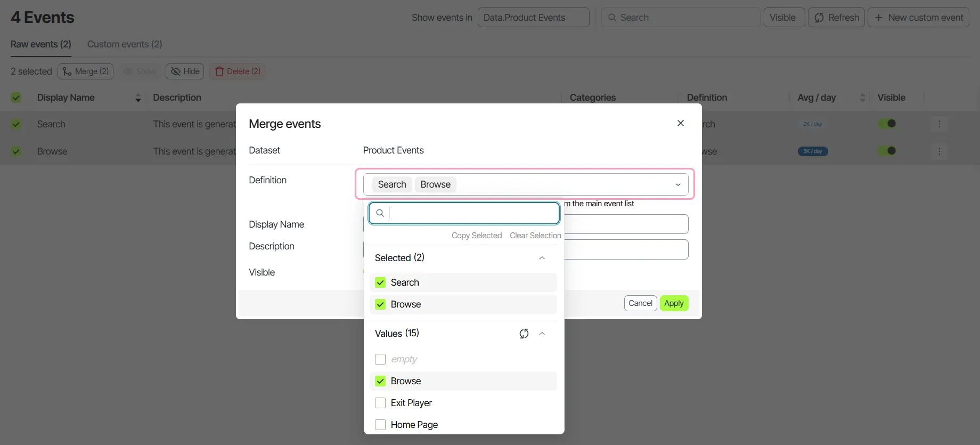Image resolution: width=980 pixels, height=445 pixels.
Task: Open the Visible filter dropdown
Action: pyautogui.click(x=784, y=18)
